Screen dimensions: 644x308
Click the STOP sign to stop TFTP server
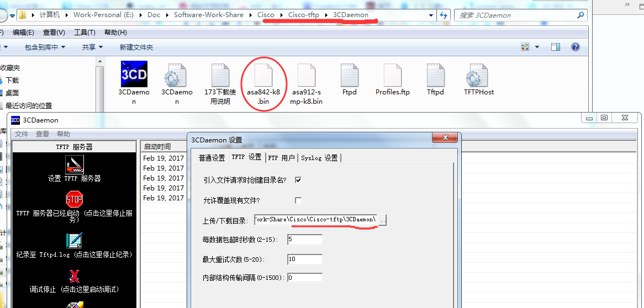(x=75, y=199)
